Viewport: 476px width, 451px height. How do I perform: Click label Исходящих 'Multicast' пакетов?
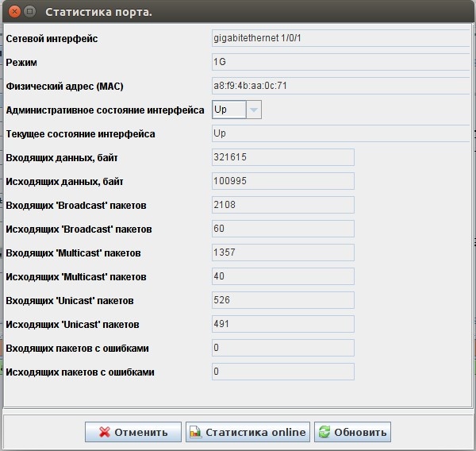(76, 277)
